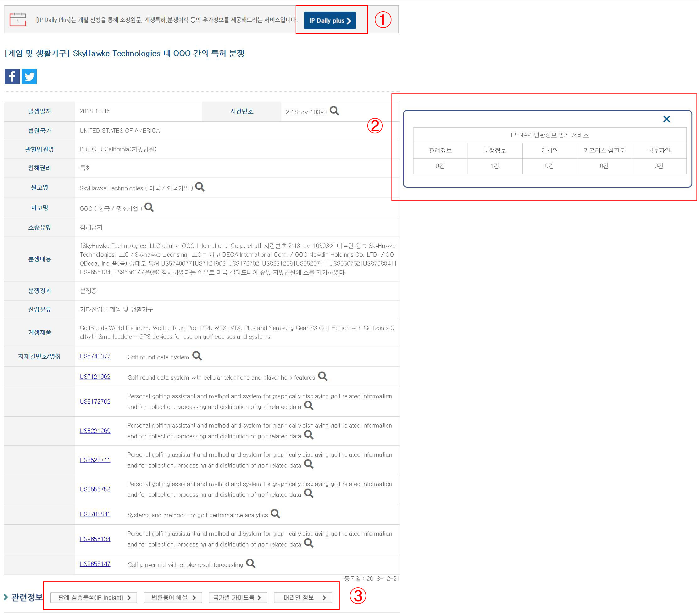Click the 키프리스 심결문 column header
This screenshot has width=699, height=616.
[x=604, y=151]
